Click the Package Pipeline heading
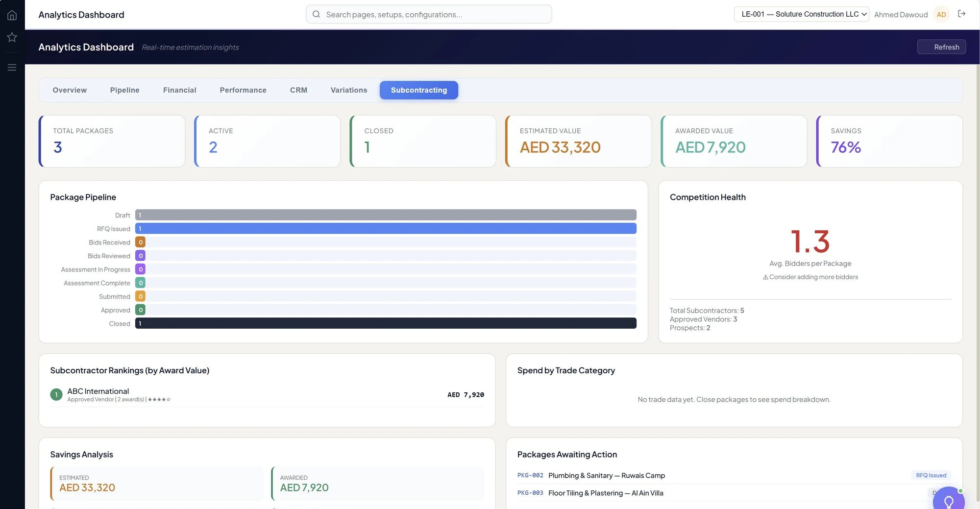Image resolution: width=980 pixels, height=509 pixels. 83,197
